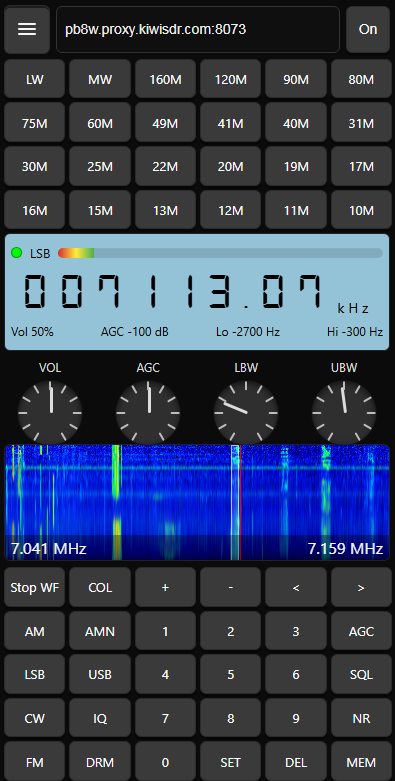Stop the waterfall with Stop WF
The image size is (395, 781).
point(35,588)
